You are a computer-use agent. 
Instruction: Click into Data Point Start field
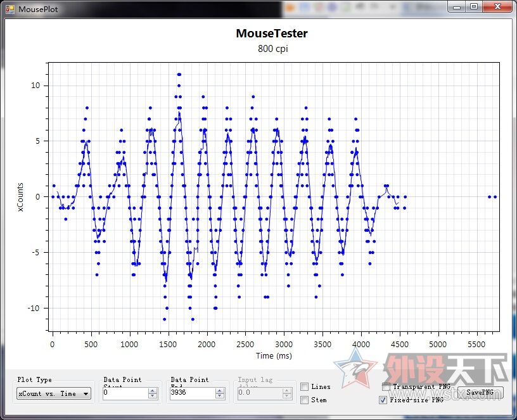(x=125, y=393)
